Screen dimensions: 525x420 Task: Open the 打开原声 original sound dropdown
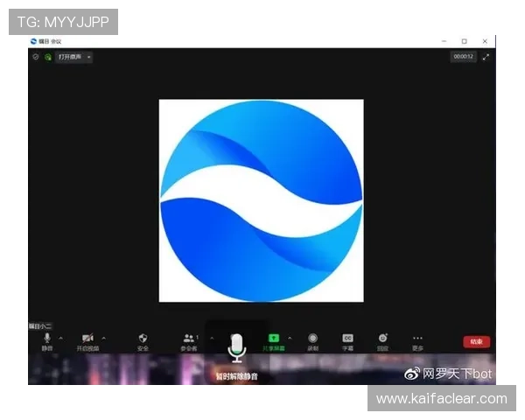[x=73, y=57]
